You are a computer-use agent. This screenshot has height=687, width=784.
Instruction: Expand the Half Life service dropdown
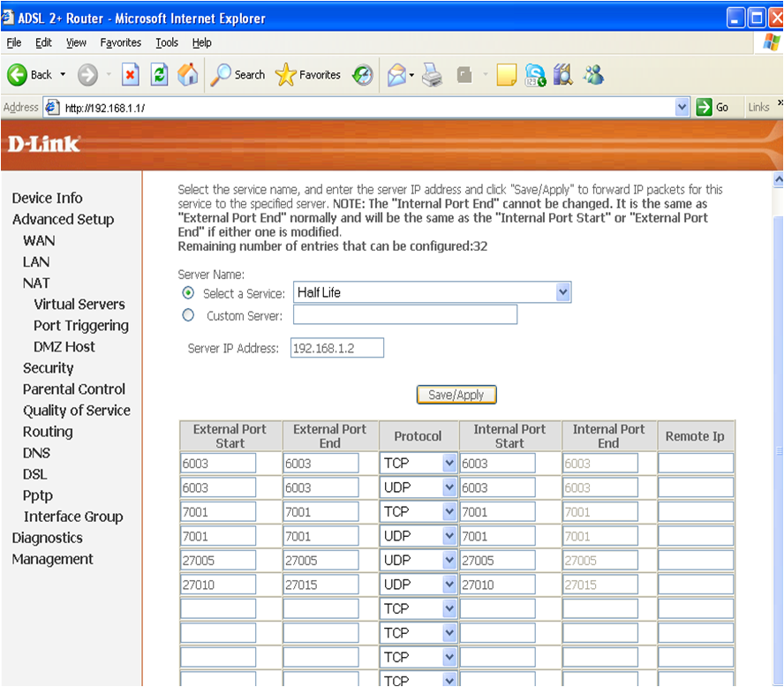562,292
